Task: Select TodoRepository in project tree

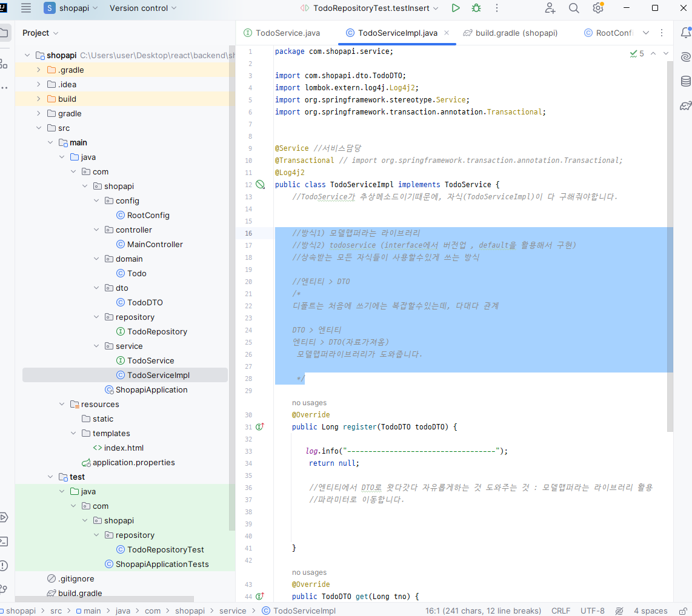Action: point(157,331)
